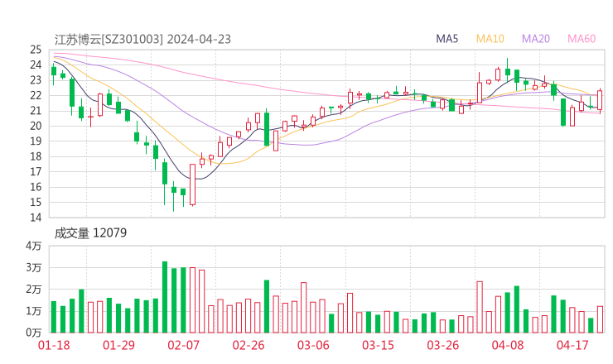Click the 20 price axis label
The width and height of the screenshot is (613, 364).
[36, 126]
